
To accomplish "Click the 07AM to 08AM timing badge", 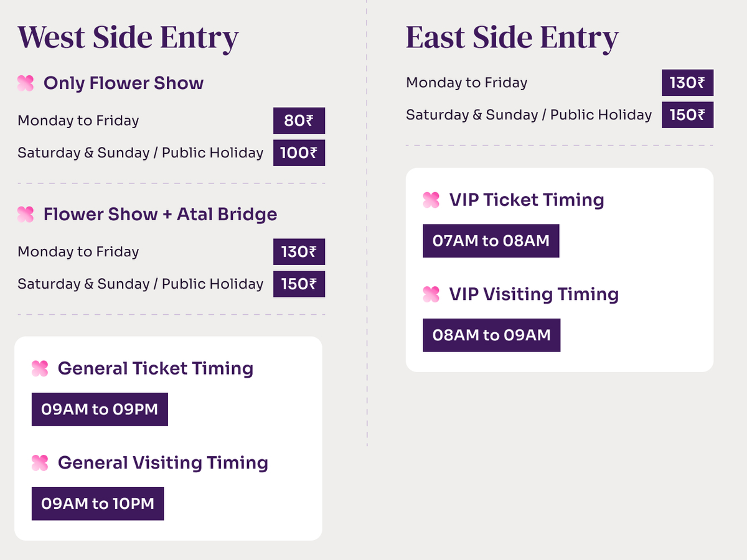I will 491,241.
